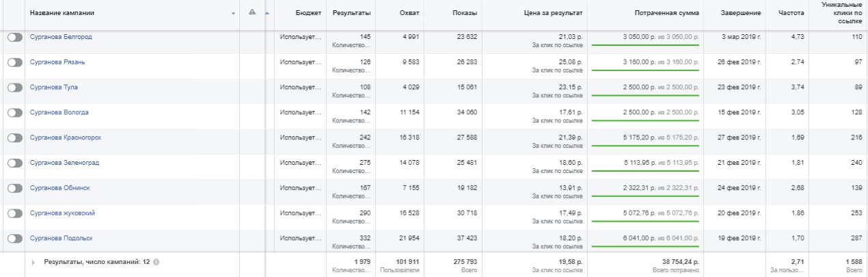Open the Сурганова Жуковский campaign link
The image size is (868, 277).
pyautogui.click(x=62, y=213)
